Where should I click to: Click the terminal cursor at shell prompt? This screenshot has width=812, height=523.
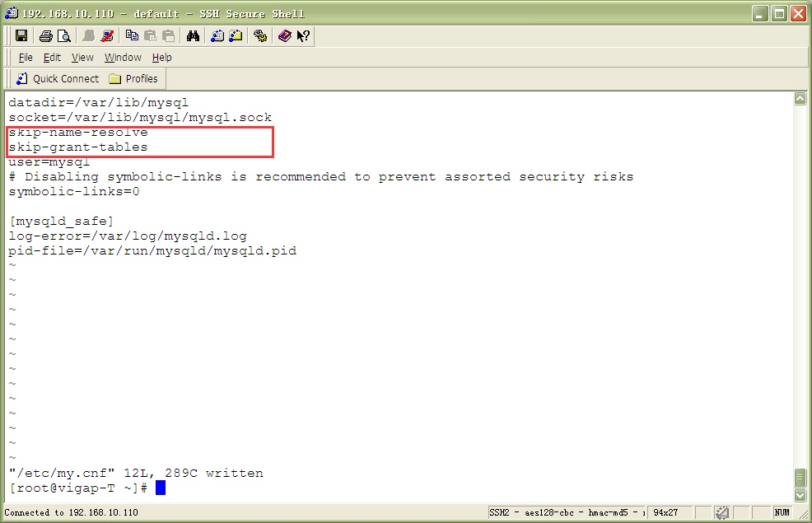click(x=161, y=488)
